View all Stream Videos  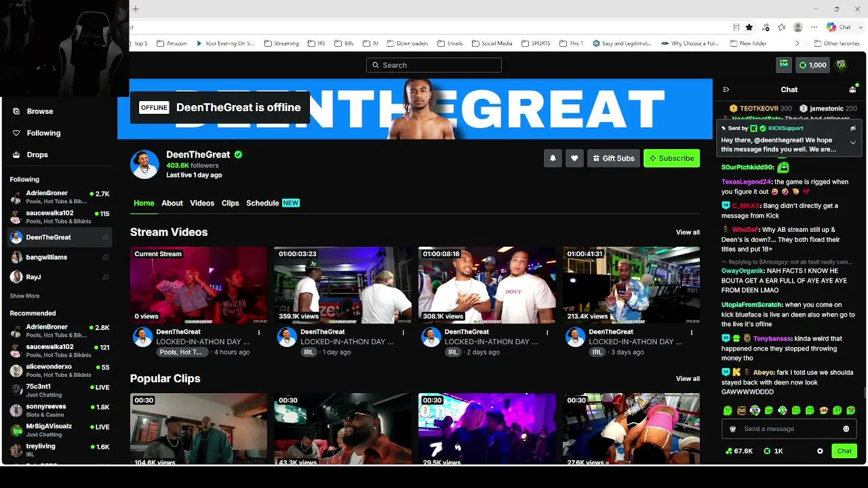[688, 232]
